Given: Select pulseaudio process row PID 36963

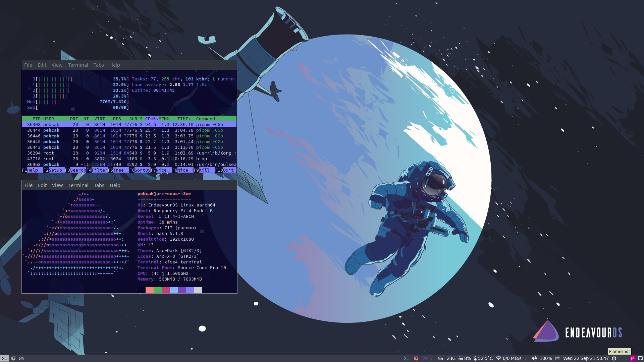Looking at the screenshot, I should click(129, 165).
